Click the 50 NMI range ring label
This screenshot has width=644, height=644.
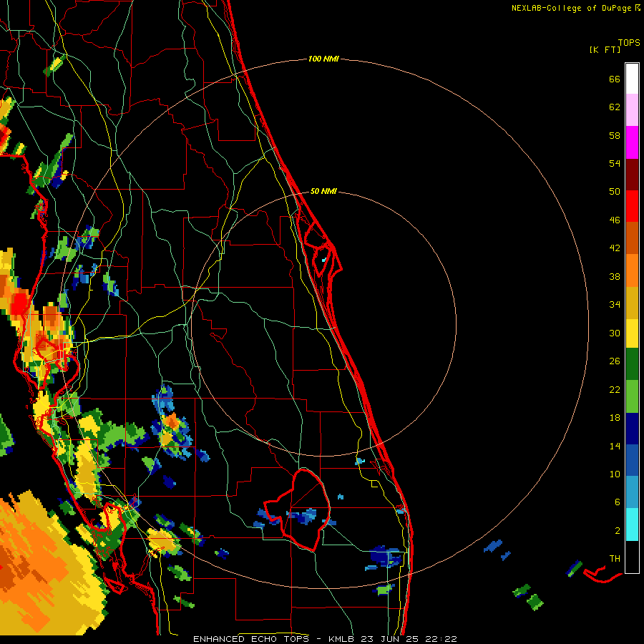pyautogui.click(x=323, y=191)
